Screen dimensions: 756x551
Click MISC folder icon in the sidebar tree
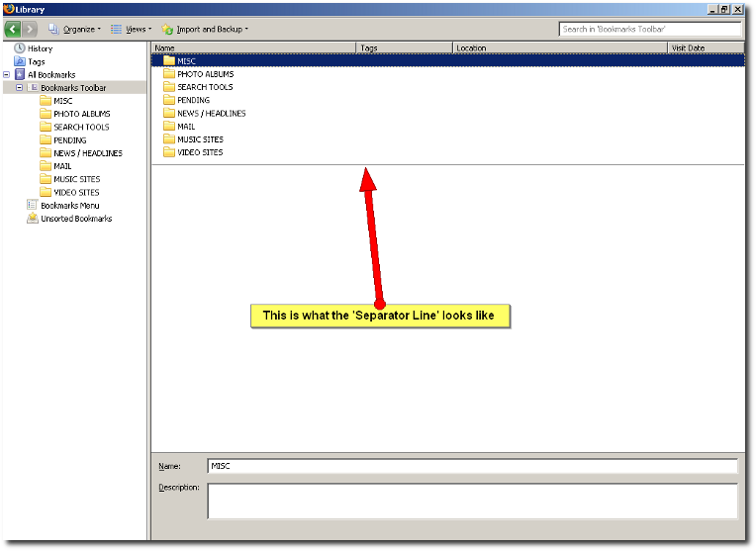pyautogui.click(x=46, y=100)
